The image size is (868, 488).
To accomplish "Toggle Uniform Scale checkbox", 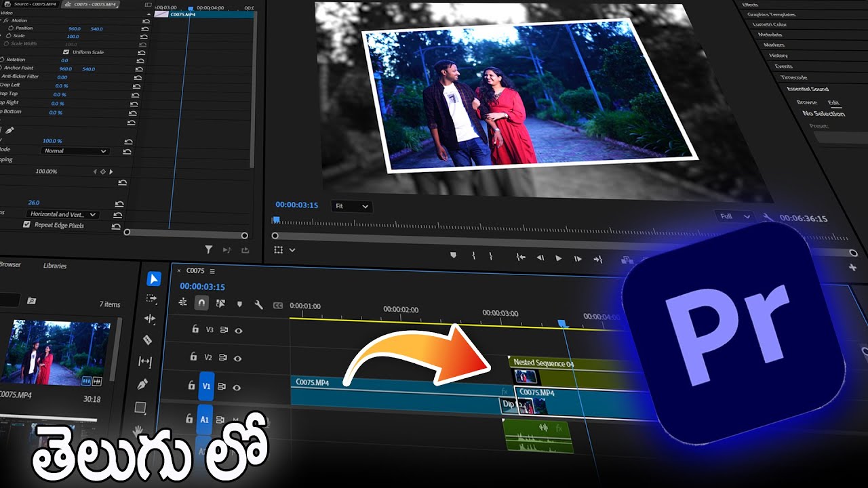I will [x=66, y=52].
